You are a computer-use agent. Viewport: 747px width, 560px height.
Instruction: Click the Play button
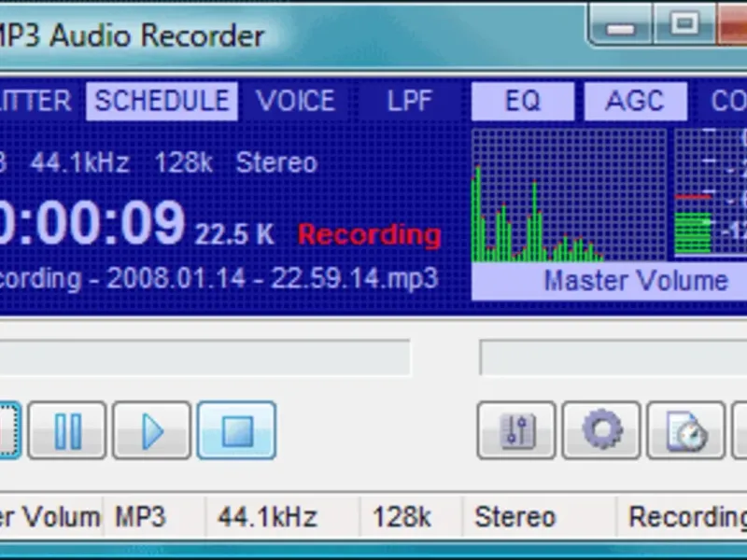[x=152, y=430]
